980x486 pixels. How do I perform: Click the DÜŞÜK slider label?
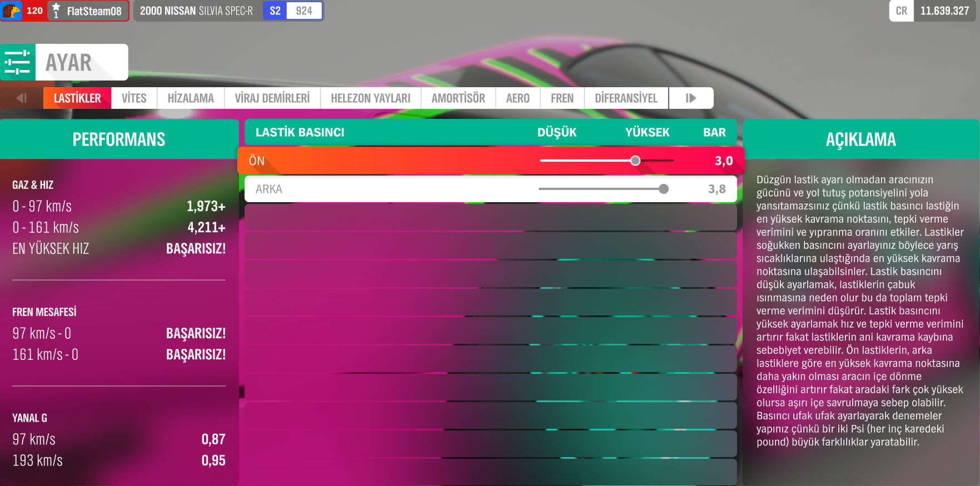557,132
